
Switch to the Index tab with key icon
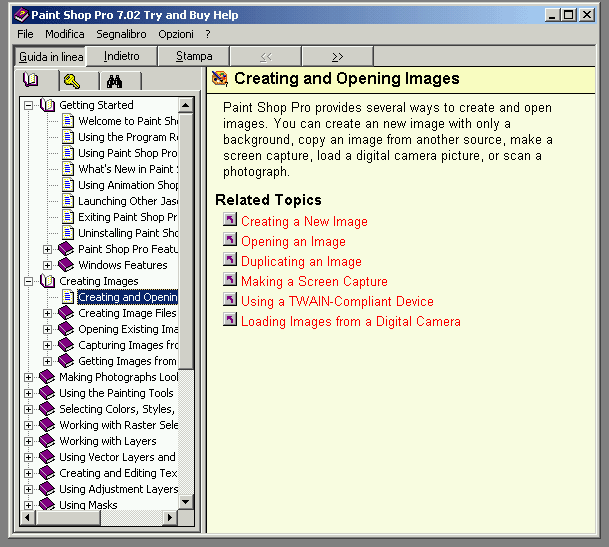point(72,81)
